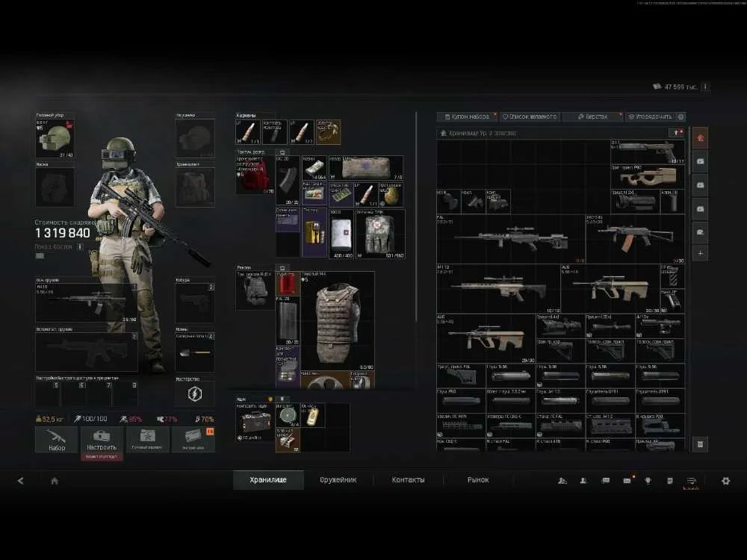Click Упорядочить to sort the storage
This screenshot has width=747, height=560.
pos(650,116)
